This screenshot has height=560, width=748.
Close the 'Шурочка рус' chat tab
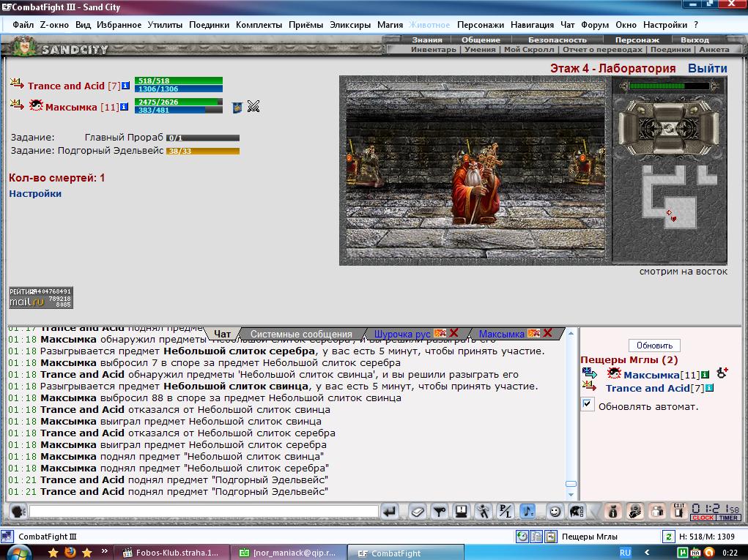tap(453, 333)
